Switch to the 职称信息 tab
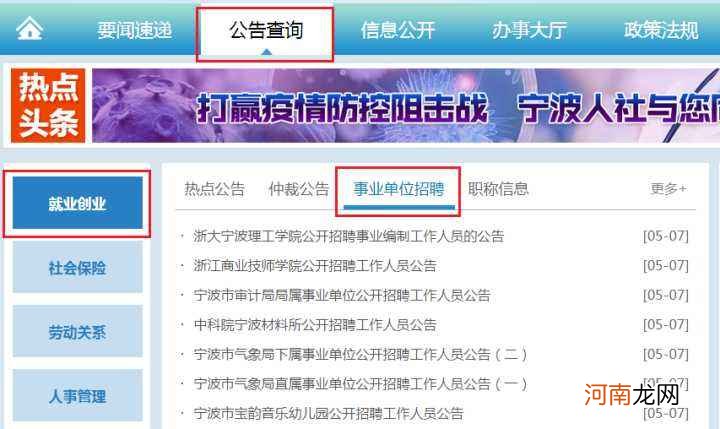This screenshot has width=720, height=429. 498,189
